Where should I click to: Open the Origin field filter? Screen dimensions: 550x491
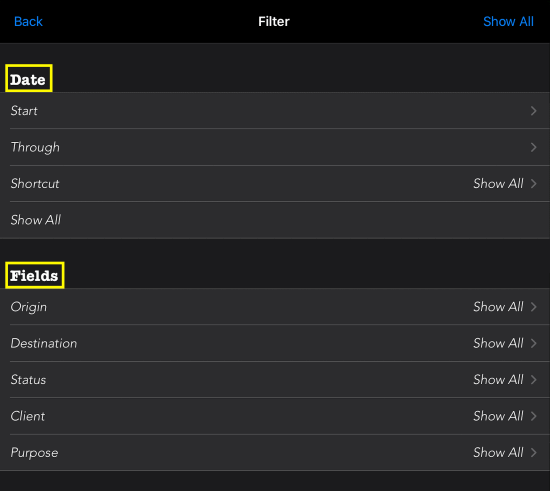pyautogui.click(x=275, y=307)
